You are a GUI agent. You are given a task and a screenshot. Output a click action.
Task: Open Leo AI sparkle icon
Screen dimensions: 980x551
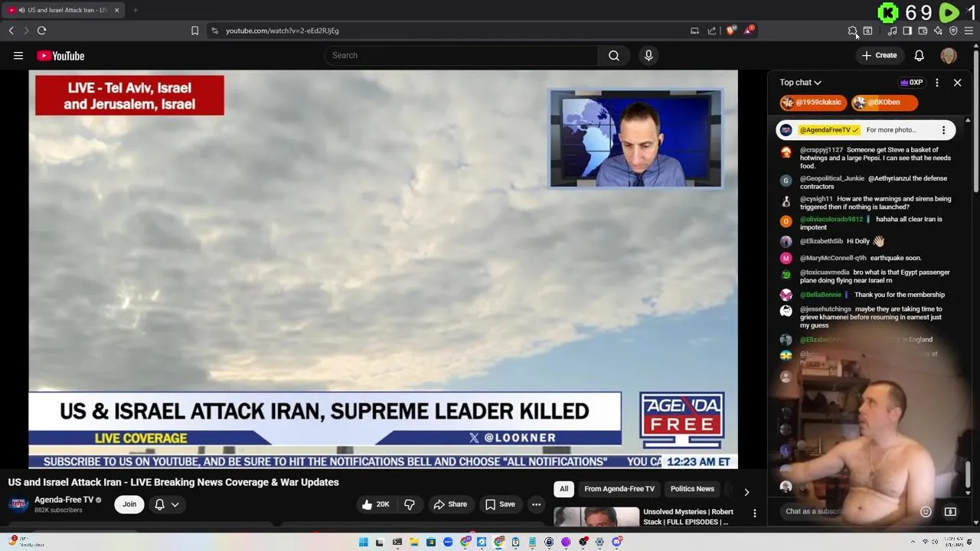[938, 31]
